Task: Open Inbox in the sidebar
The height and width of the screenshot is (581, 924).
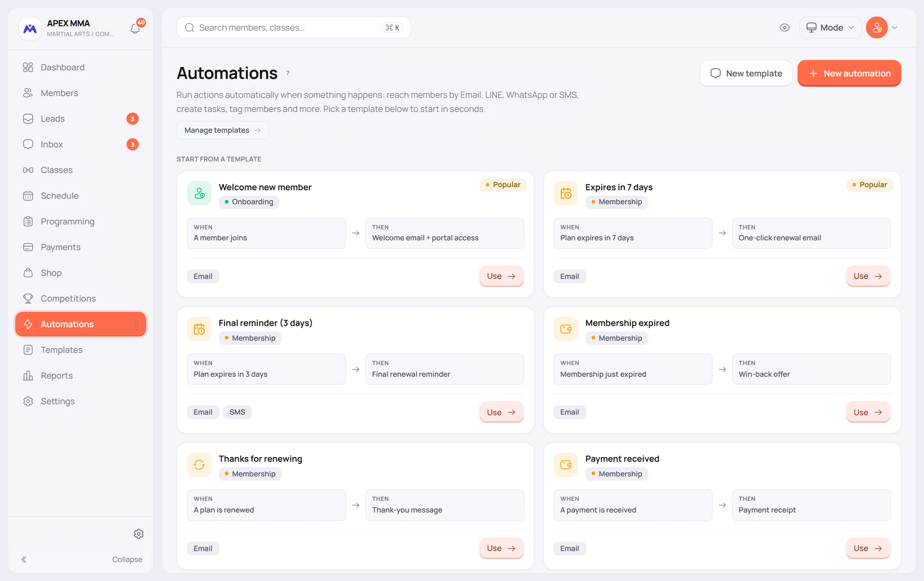Action: click(x=81, y=144)
